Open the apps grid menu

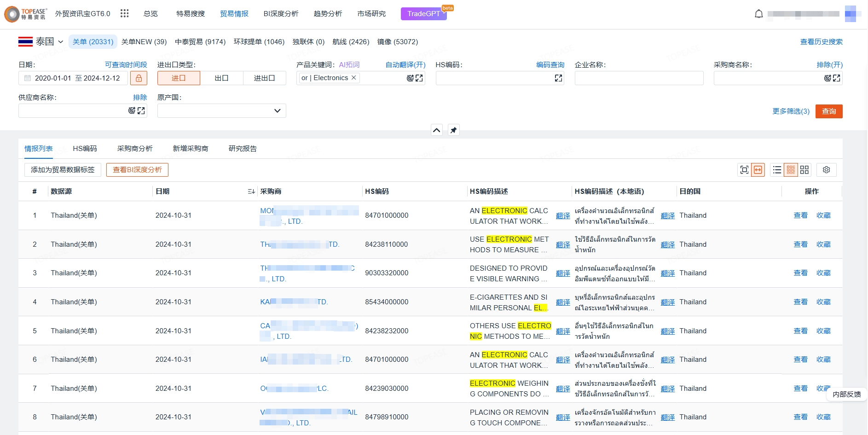[x=124, y=13]
